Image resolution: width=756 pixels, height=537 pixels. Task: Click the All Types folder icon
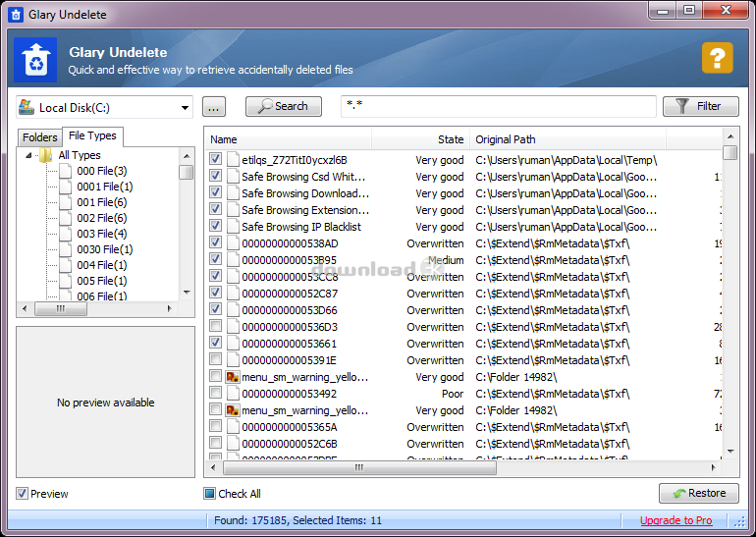pos(46,155)
